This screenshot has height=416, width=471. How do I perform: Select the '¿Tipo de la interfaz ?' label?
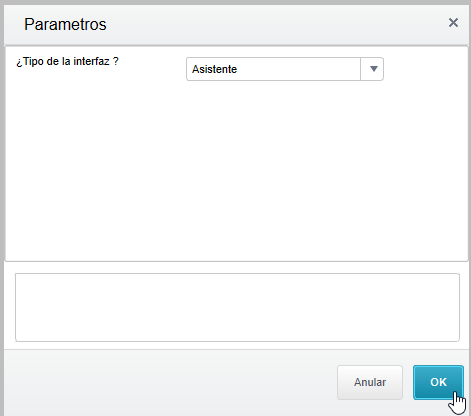67,61
